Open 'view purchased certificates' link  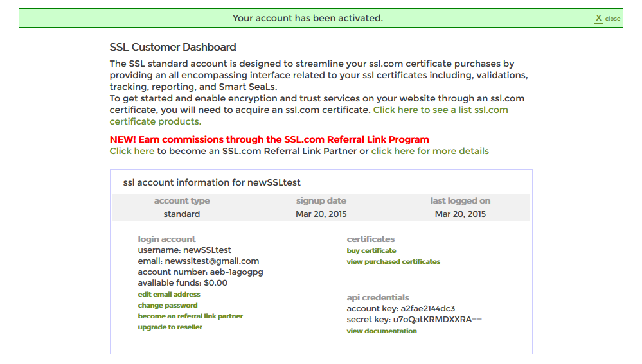[x=393, y=261]
